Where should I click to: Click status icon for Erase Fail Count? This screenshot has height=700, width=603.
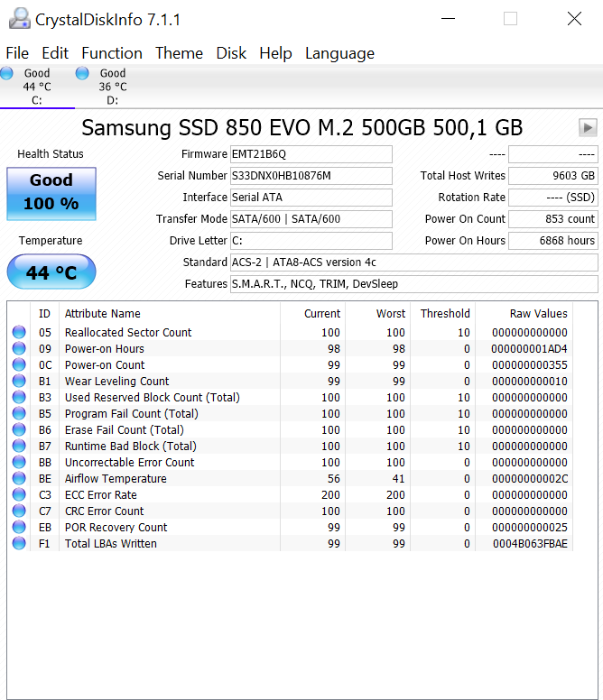[19, 429]
